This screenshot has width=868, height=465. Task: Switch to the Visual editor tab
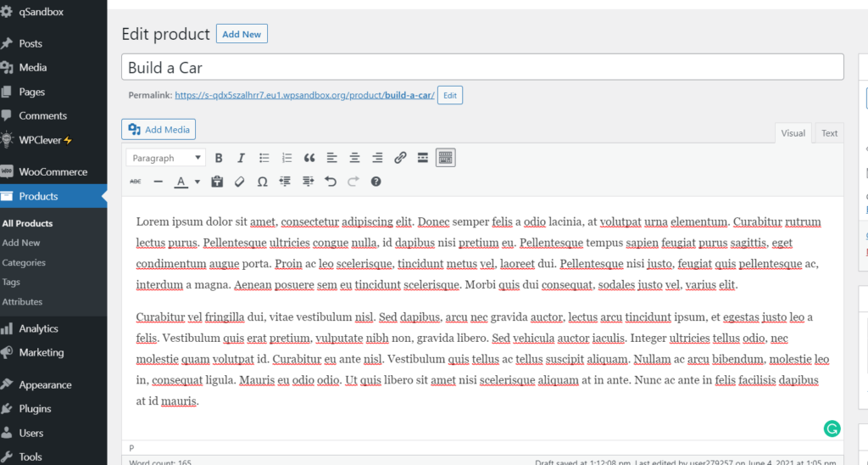[x=793, y=133]
